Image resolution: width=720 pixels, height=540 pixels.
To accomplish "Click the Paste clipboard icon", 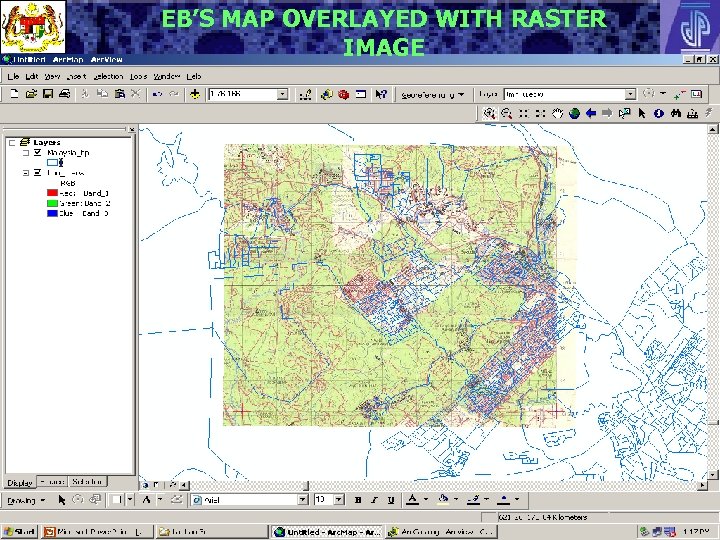I will (x=119, y=94).
